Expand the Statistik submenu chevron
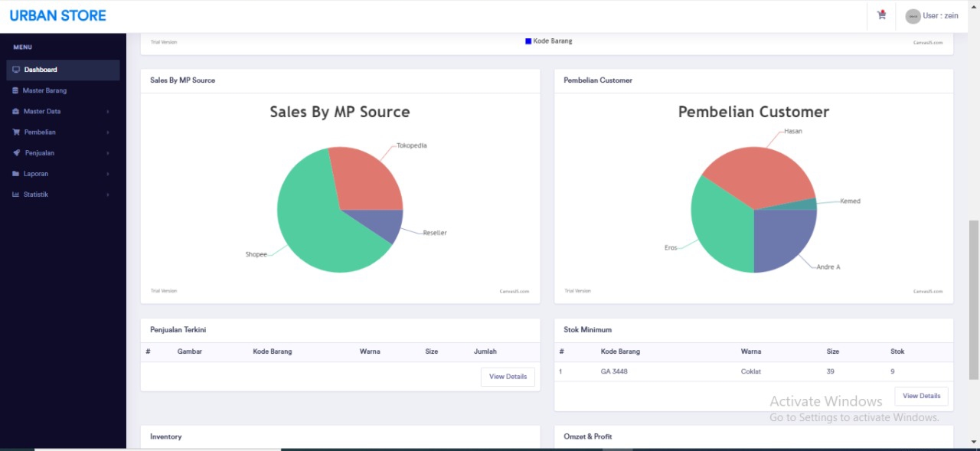The image size is (980, 451). click(x=108, y=194)
